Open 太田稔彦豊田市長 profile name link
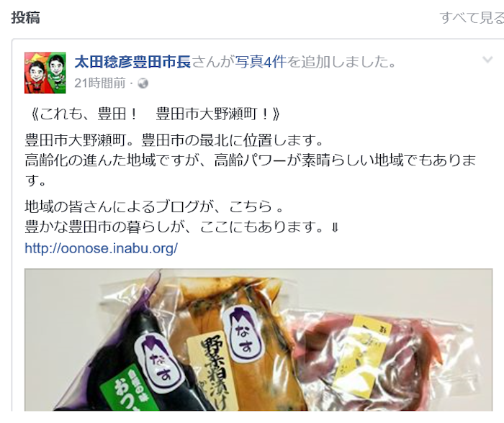The width and height of the screenshot is (504, 423). click(x=132, y=62)
